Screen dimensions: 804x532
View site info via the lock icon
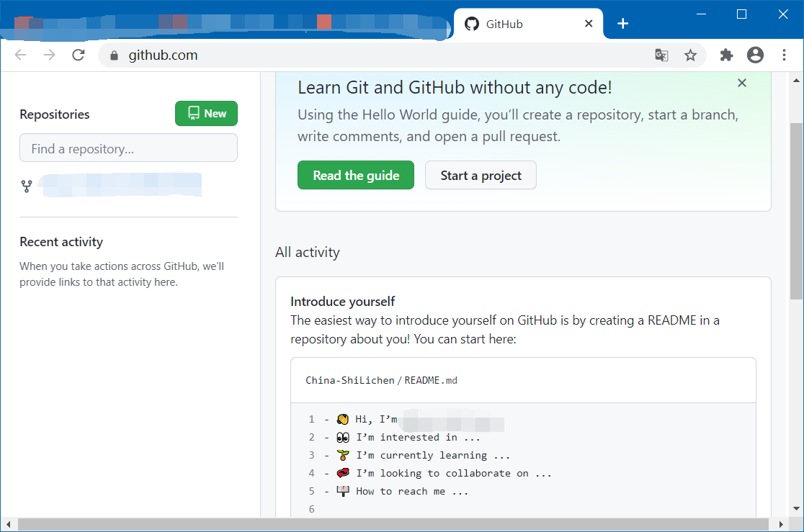[x=115, y=55]
